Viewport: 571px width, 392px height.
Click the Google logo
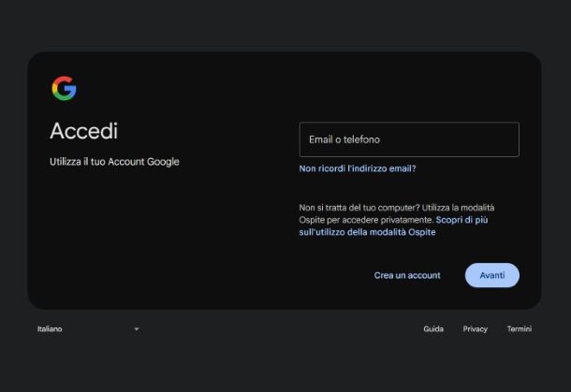click(x=64, y=89)
